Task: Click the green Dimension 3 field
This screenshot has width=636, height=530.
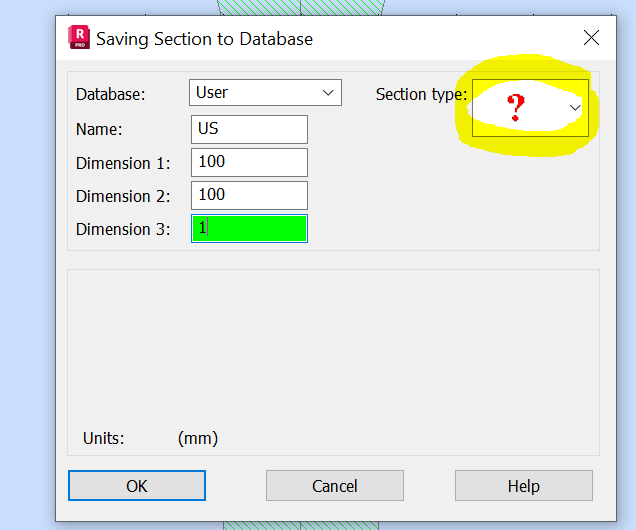Action: point(249,228)
